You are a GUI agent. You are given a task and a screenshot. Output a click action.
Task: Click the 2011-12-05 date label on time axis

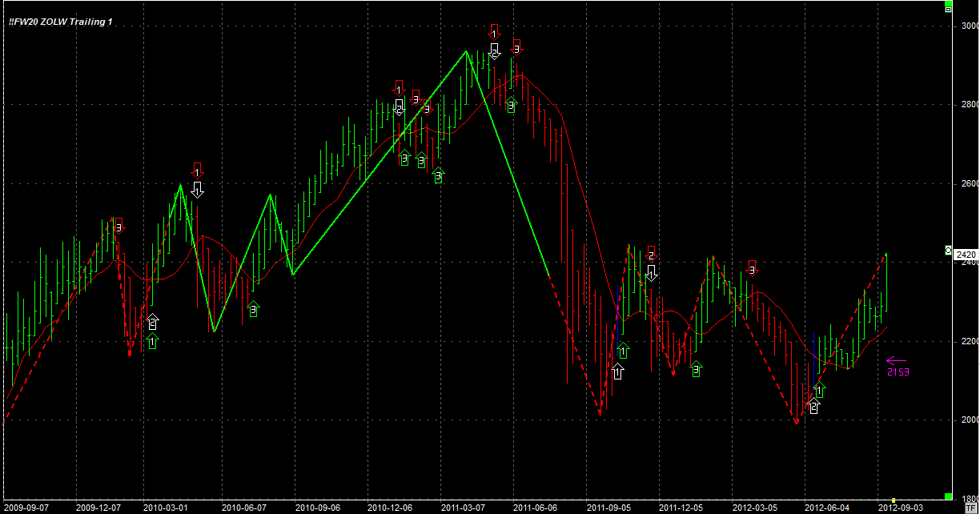(681, 508)
